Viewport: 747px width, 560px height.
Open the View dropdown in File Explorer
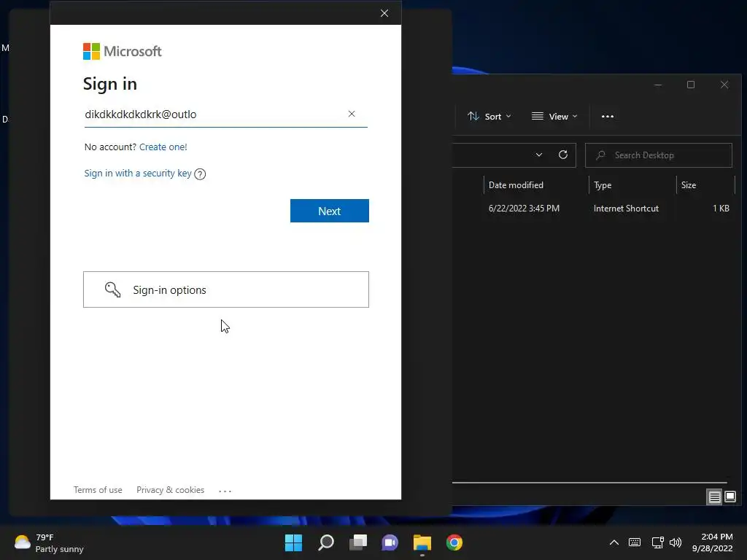tap(554, 117)
